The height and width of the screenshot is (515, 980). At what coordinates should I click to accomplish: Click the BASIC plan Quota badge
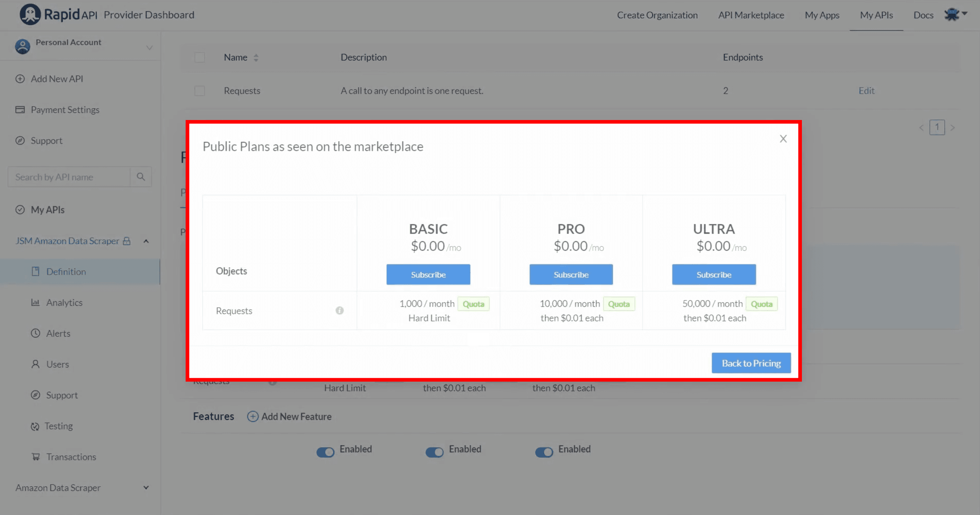473,304
